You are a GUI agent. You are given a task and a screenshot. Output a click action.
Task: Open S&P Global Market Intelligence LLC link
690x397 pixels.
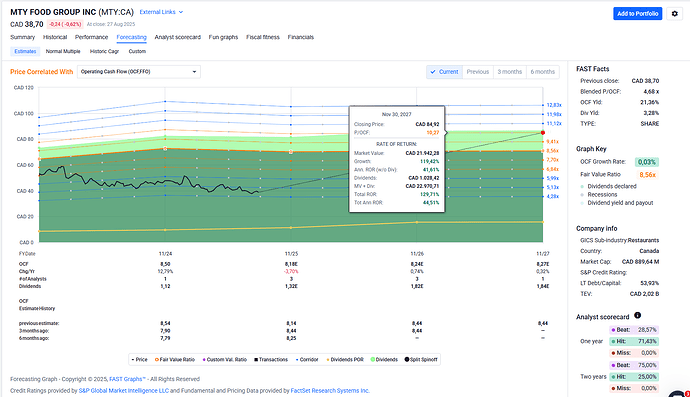(x=124, y=390)
